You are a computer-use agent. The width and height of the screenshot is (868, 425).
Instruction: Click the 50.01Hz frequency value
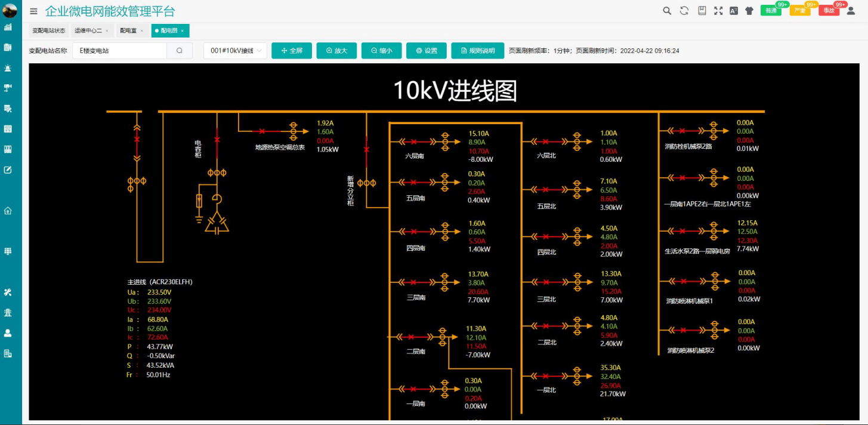[x=158, y=375]
